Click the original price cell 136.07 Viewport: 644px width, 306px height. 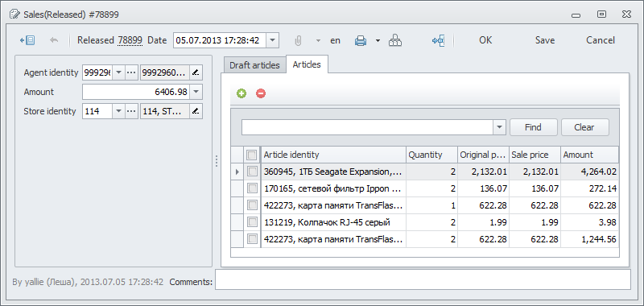click(x=484, y=188)
